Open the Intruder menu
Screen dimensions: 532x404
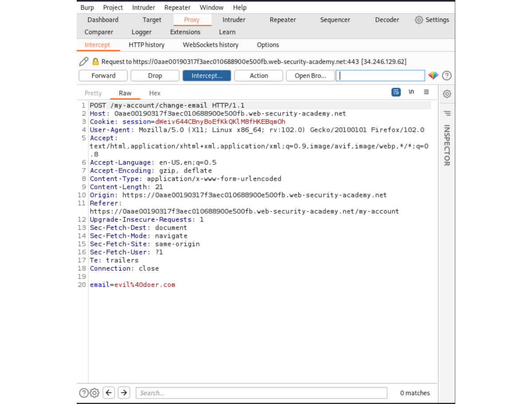tap(144, 8)
